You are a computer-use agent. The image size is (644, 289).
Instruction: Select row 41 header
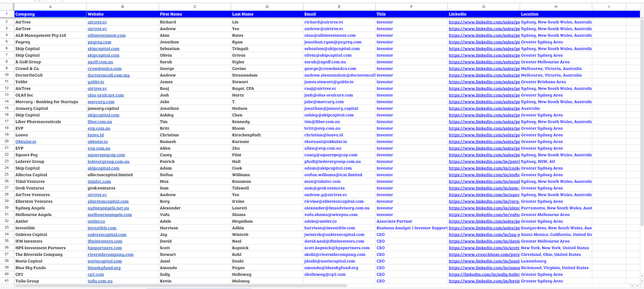click(x=7, y=281)
